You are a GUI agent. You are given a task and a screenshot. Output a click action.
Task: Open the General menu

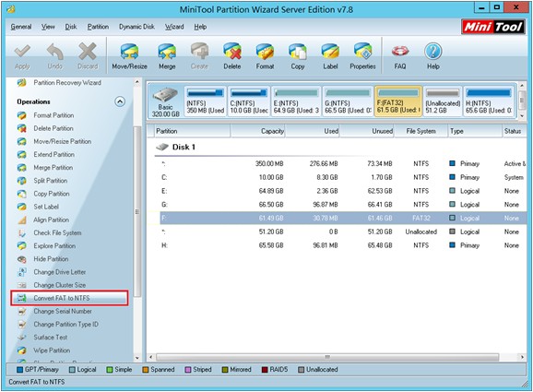click(21, 27)
